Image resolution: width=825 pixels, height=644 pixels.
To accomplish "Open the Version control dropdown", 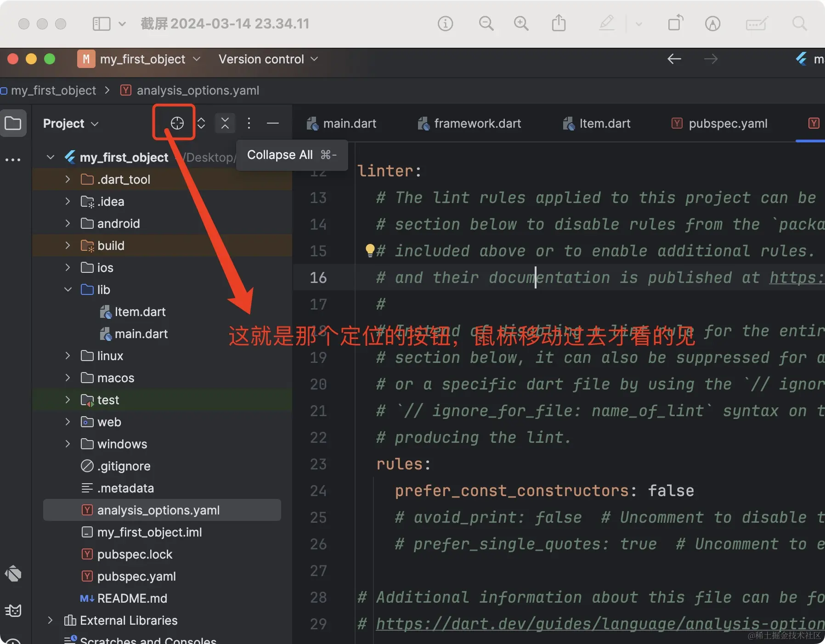I will point(268,59).
